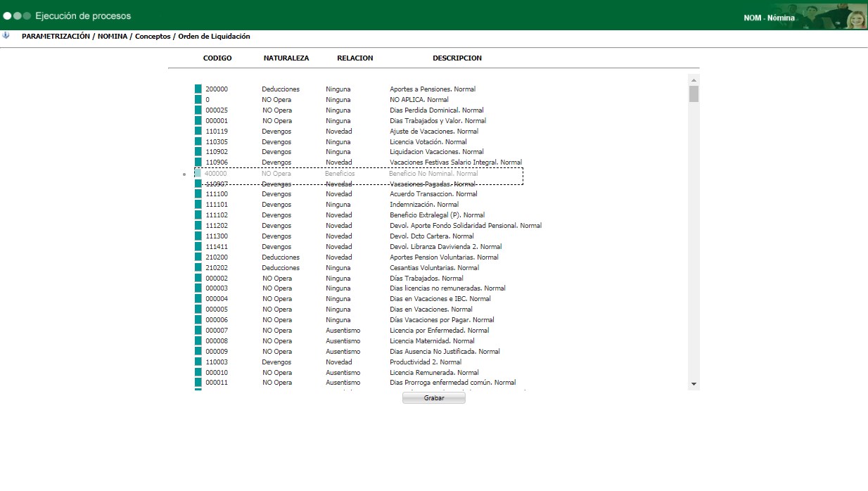Click the CODIGO column header
The height and width of the screenshot is (491, 868).
tap(217, 58)
